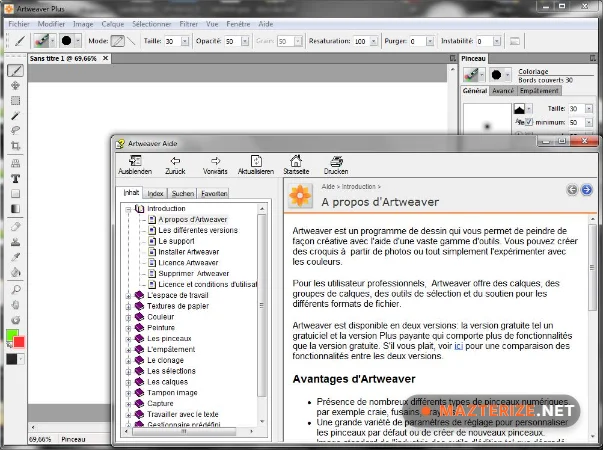Viewport: 603px width, 450px height.
Task: Click Ausblenden icon in help toolbar
Action: [135, 165]
